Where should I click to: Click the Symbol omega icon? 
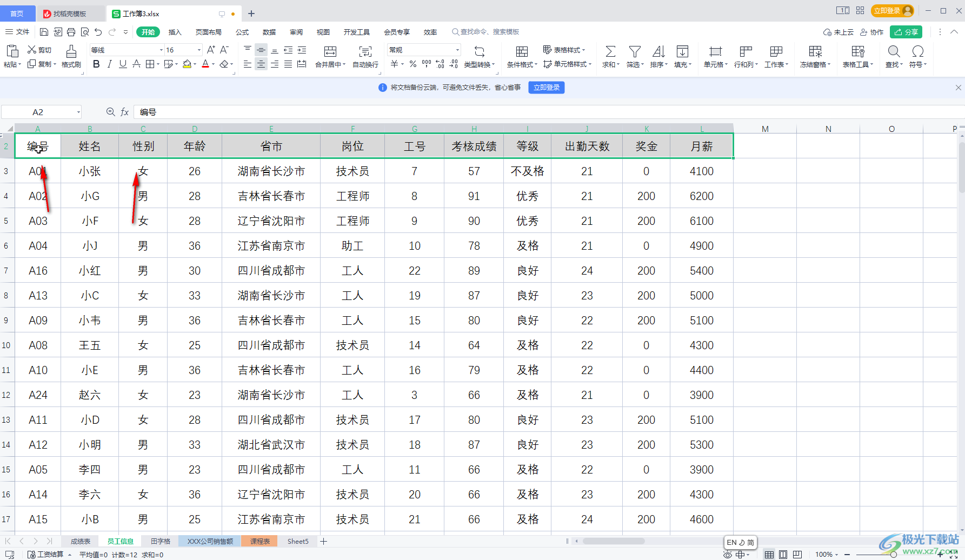918,51
